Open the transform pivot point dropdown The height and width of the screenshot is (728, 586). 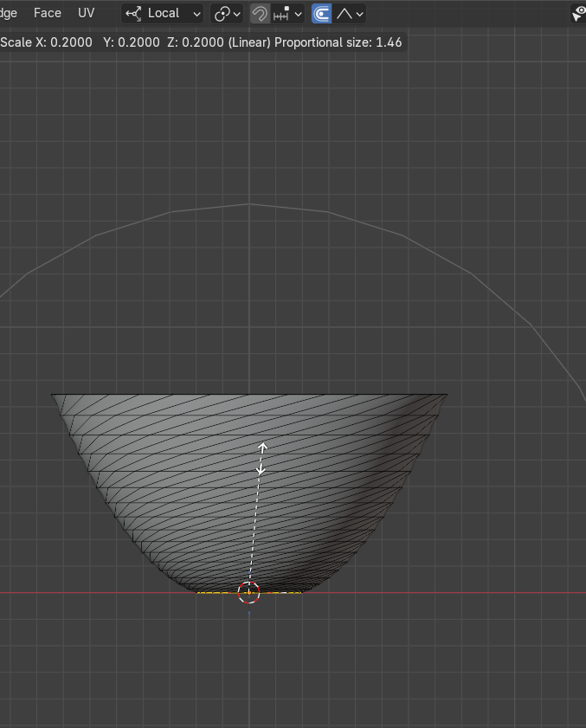click(227, 14)
